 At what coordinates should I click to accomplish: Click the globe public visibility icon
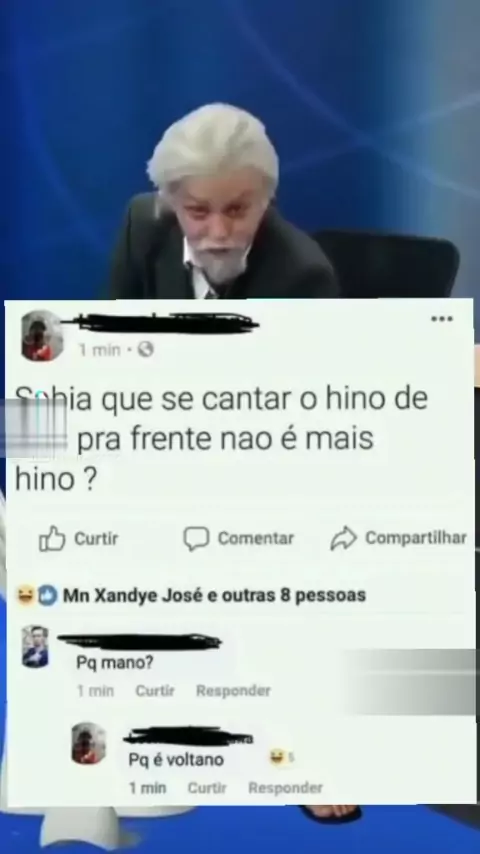coord(145,349)
